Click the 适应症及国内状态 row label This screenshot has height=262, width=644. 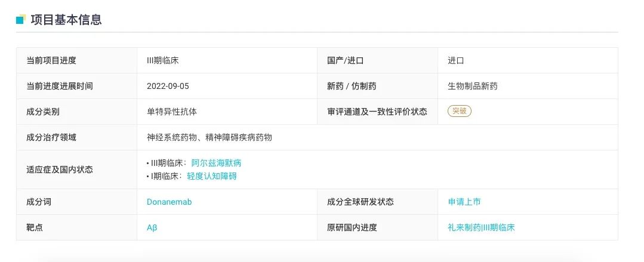tap(60, 169)
